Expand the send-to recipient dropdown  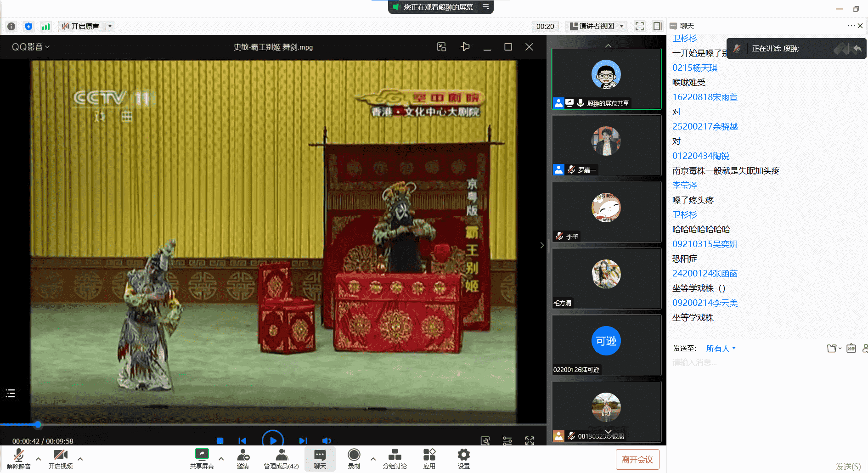pyautogui.click(x=721, y=349)
